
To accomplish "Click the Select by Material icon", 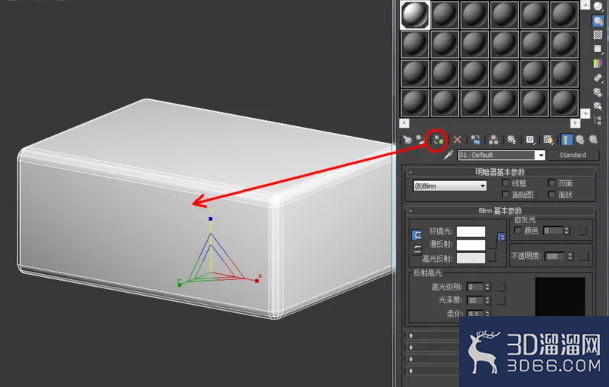I will click(598, 106).
